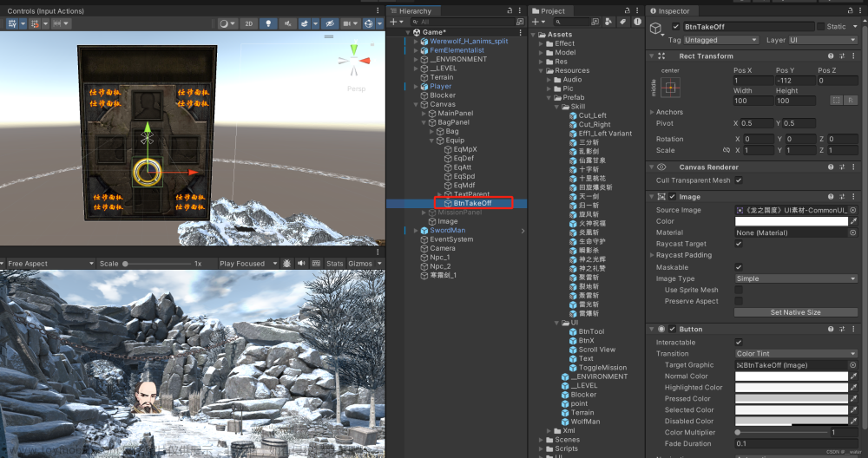Click anchor presets center icon

click(670, 88)
